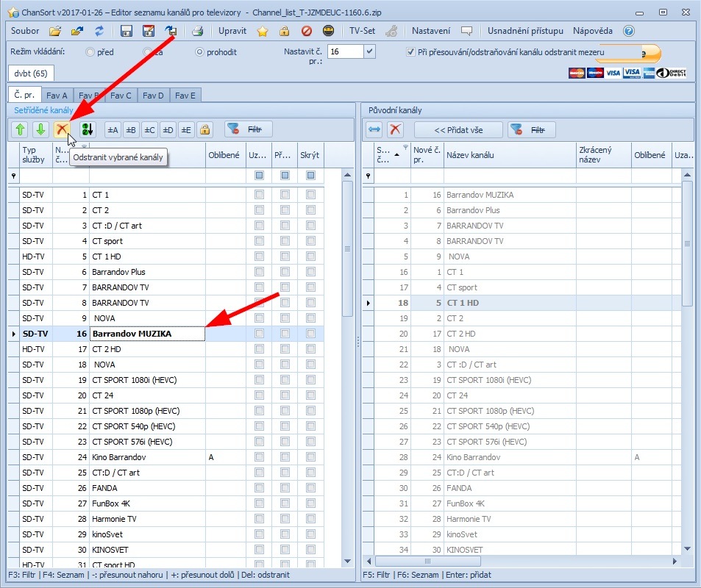The image size is (701, 588).
Task: Select the 'prohodit' insert mode radio
Action: [199, 52]
